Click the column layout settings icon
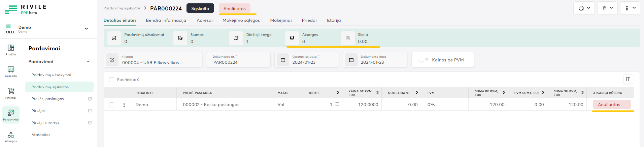 [x=628, y=79]
